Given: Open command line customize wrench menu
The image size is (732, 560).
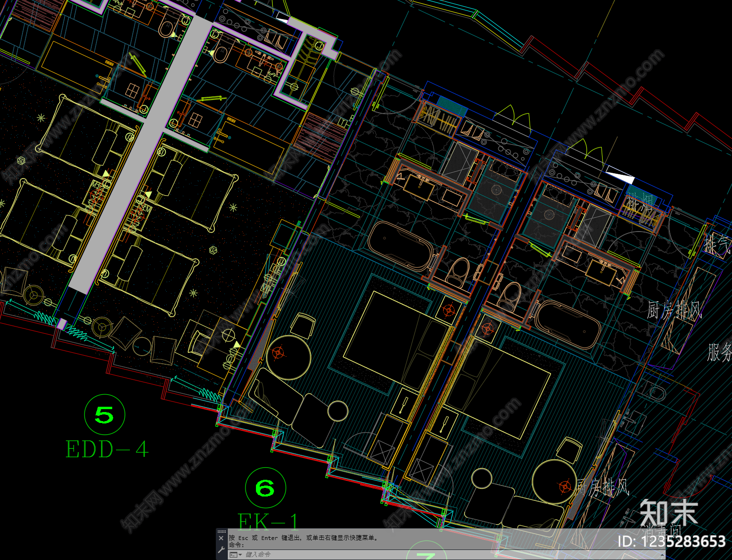Looking at the screenshot, I should 221,550.
